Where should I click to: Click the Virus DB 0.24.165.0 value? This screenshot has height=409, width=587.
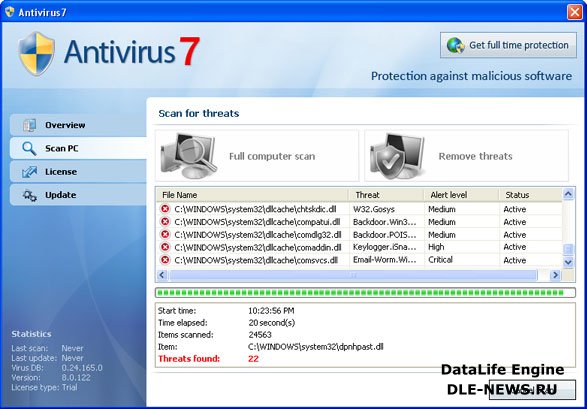pyautogui.click(x=82, y=368)
